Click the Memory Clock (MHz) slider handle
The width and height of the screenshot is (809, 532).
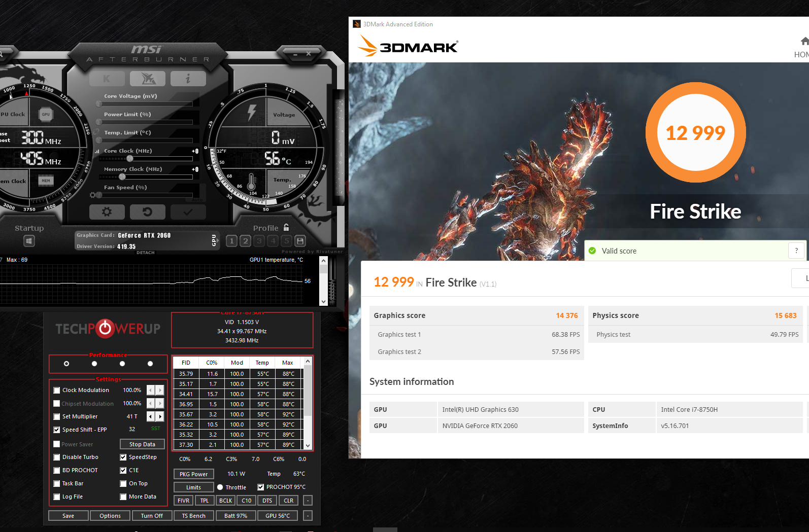tap(122, 177)
